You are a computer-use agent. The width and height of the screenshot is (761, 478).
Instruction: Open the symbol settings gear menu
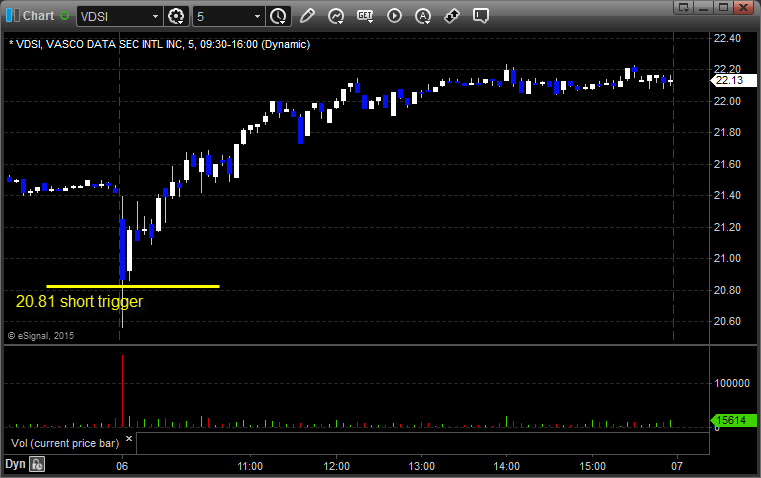pyautogui.click(x=176, y=16)
